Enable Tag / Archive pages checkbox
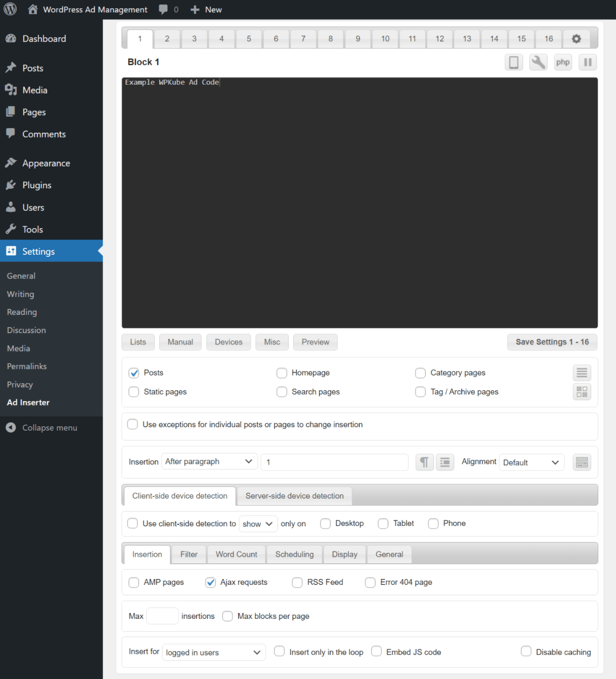 [420, 392]
